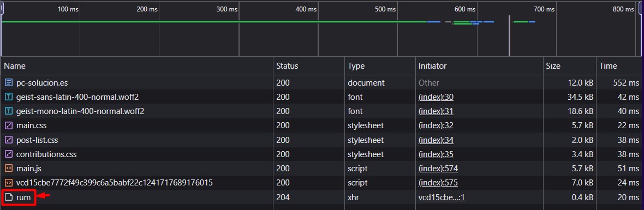The image size is (644, 210).
Task: Open the (index):30 initiator link
Action: click(x=436, y=97)
